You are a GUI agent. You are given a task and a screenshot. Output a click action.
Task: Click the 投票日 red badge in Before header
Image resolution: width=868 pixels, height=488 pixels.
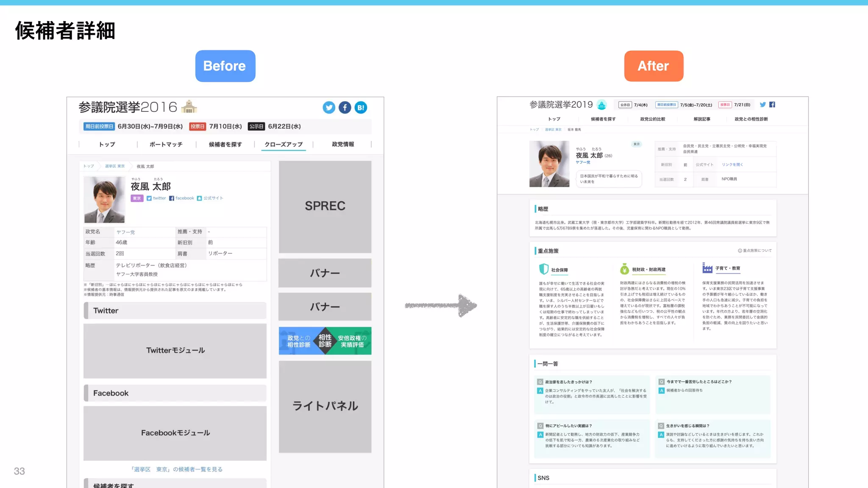[198, 126]
